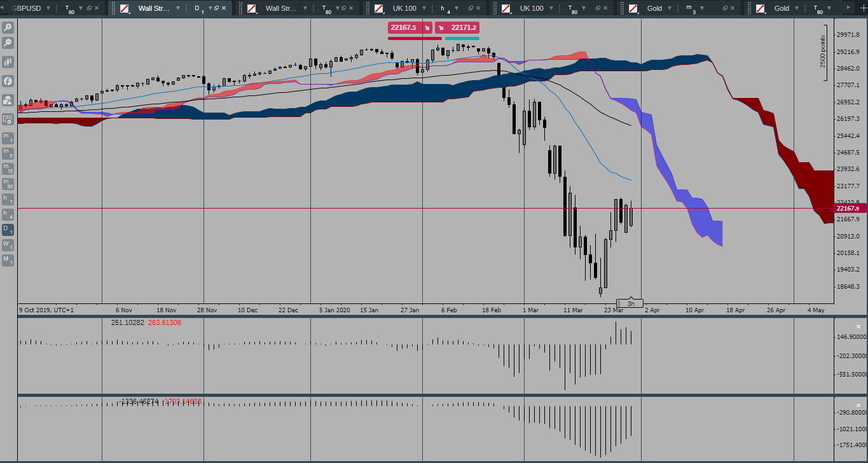Switch chart to m1 one-minute timeframe
This screenshot has width=868, height=463.
tap(8, 137)
